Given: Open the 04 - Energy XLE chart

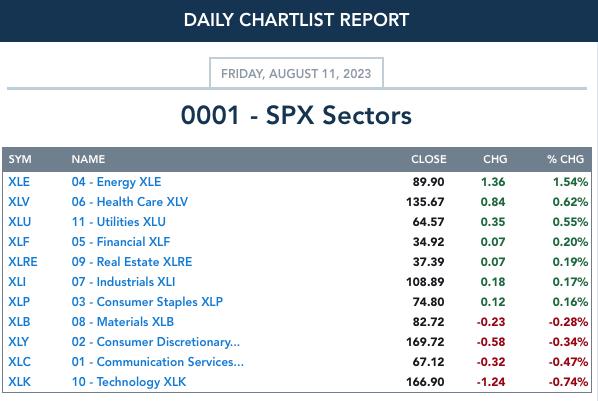Looking at the screenshot, I should point(116,182).
